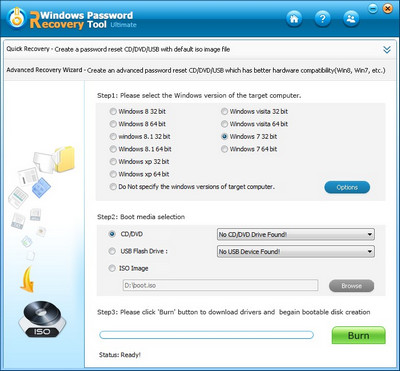Click the Status: Ready! text
This screenshot has width=400, height=371.
tap(120, 355)
